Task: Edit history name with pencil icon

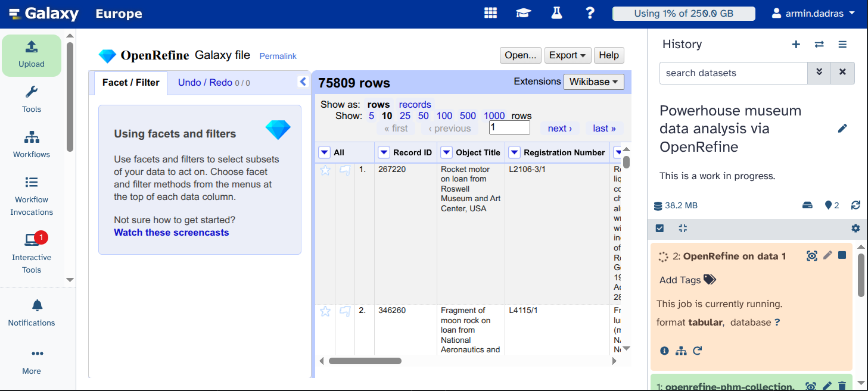Action: (842, 129)
